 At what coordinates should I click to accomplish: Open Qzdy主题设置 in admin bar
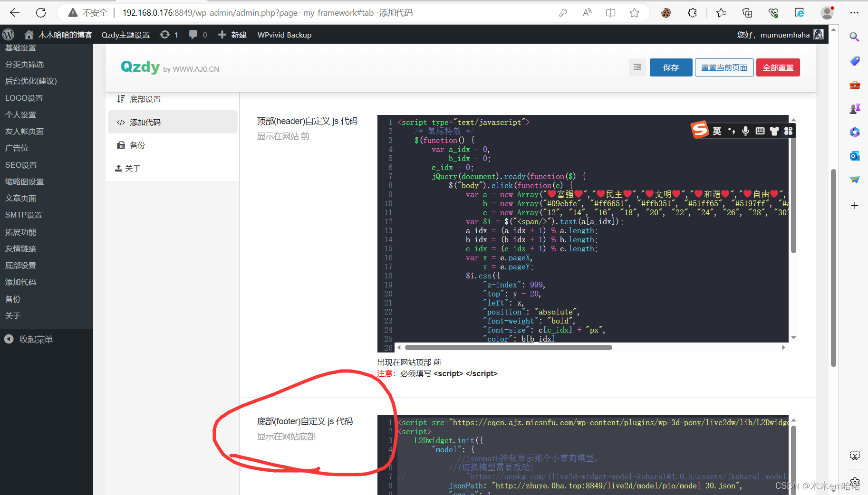[x=125, y=35]
